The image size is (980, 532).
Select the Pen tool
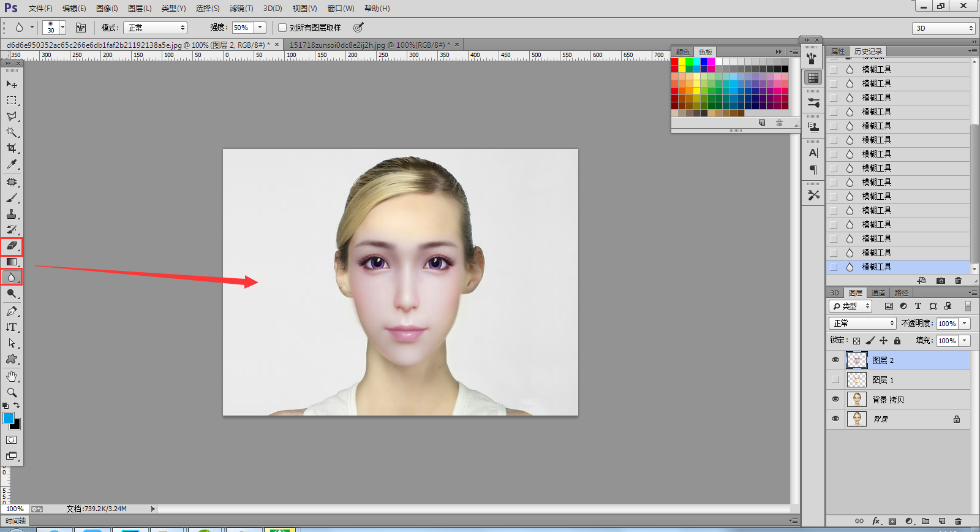(11, 311)
